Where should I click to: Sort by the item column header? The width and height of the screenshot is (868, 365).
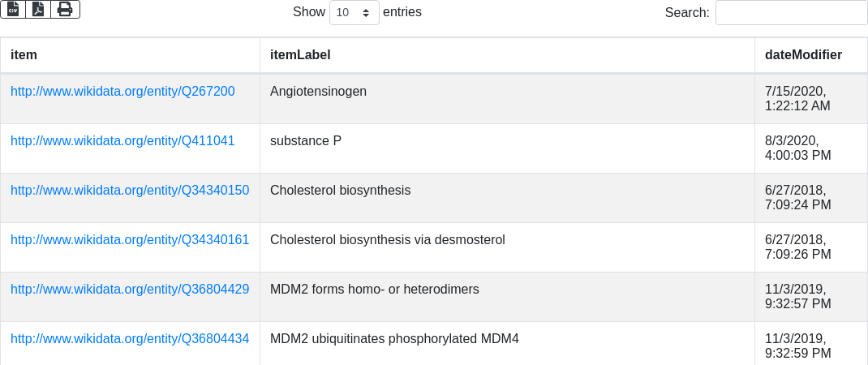(130, 55)
